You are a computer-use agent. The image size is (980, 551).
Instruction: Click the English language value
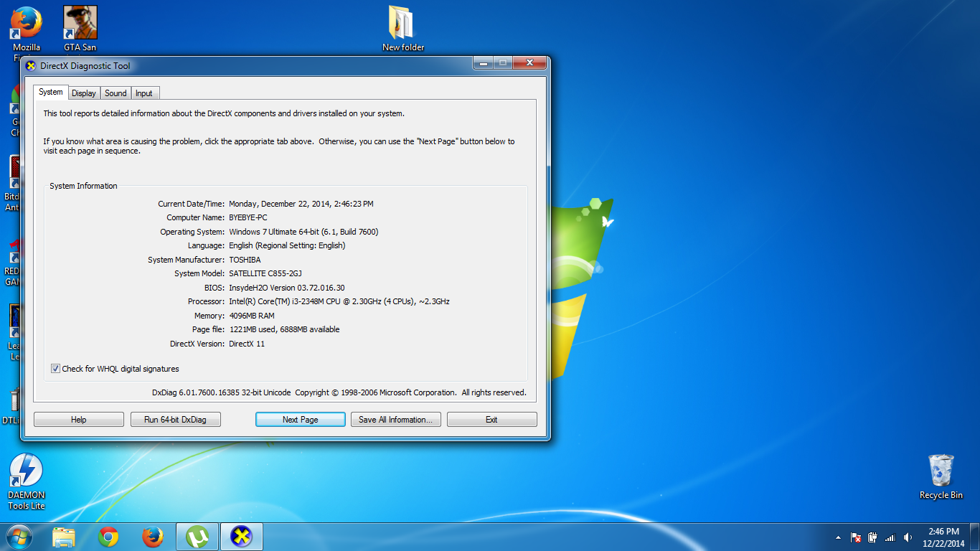(x=287, y=245)
